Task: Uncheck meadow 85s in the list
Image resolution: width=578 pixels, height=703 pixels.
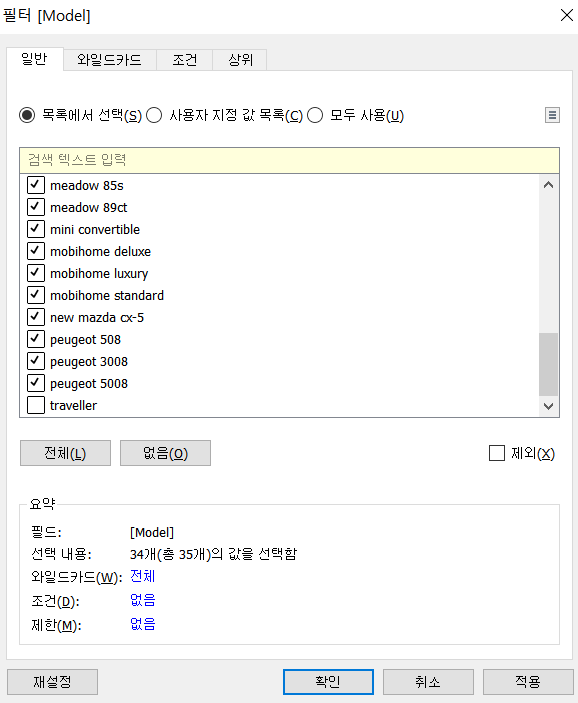Action: [x=36, y=185]
